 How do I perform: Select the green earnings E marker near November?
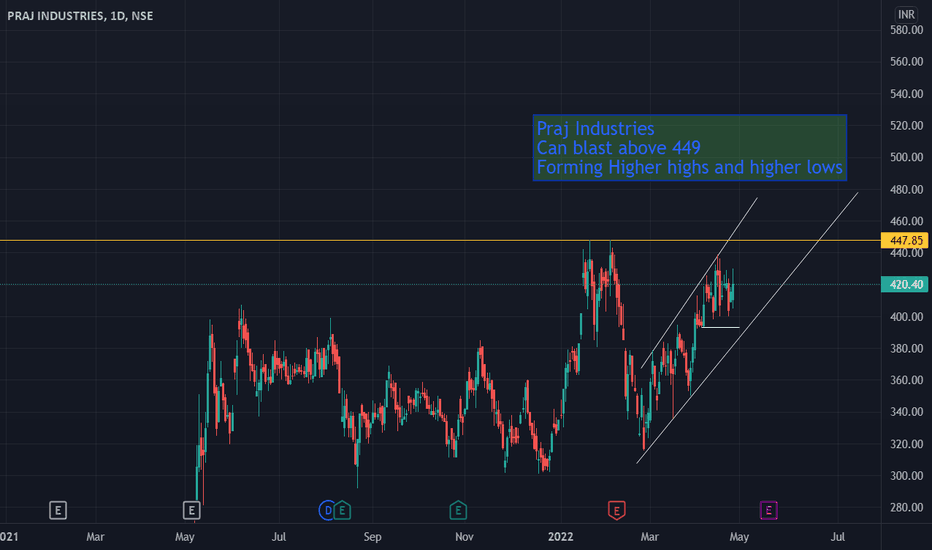pos(458,510)
